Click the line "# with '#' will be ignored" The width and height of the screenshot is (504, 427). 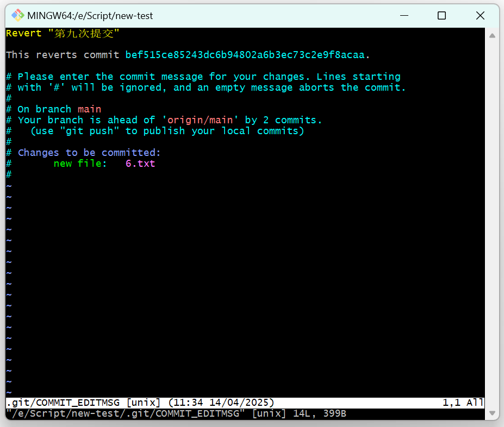(206, 87)
